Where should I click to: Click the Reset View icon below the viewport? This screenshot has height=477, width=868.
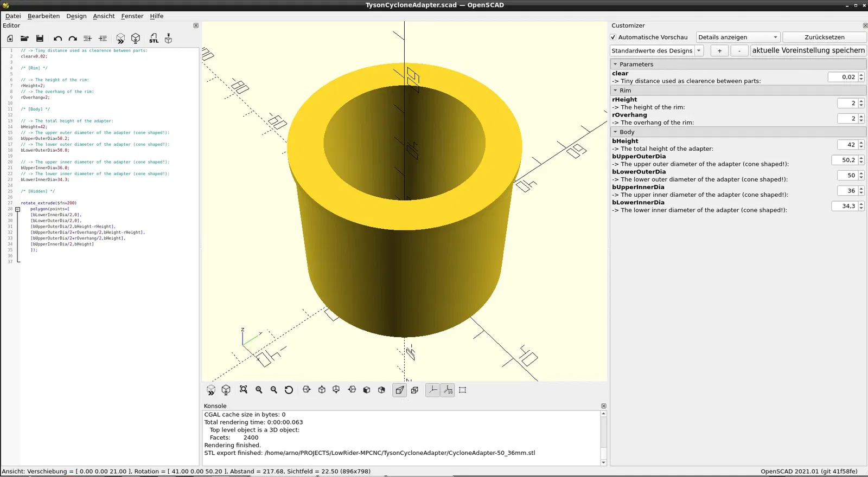click(x=289, y=390)
